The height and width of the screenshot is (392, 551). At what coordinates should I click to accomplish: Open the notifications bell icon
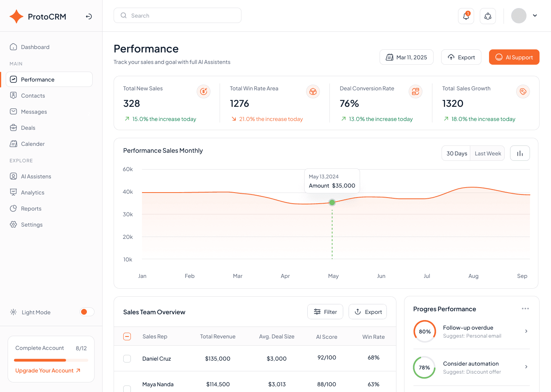(x=466, y=16)
